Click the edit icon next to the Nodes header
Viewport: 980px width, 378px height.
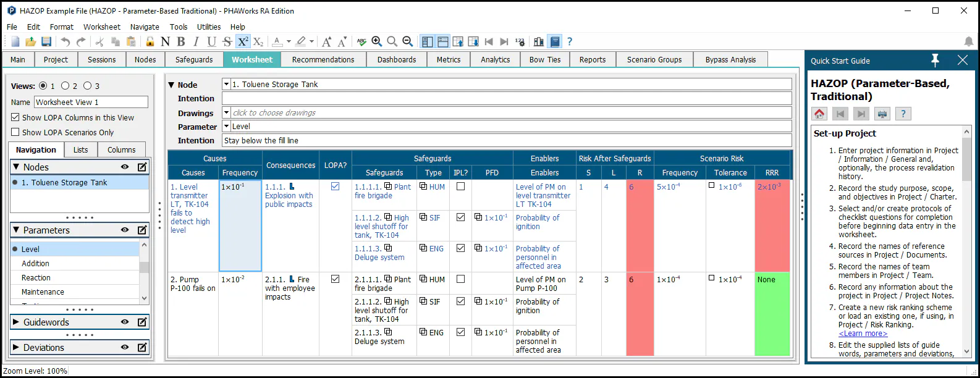(x=142, y=167)
